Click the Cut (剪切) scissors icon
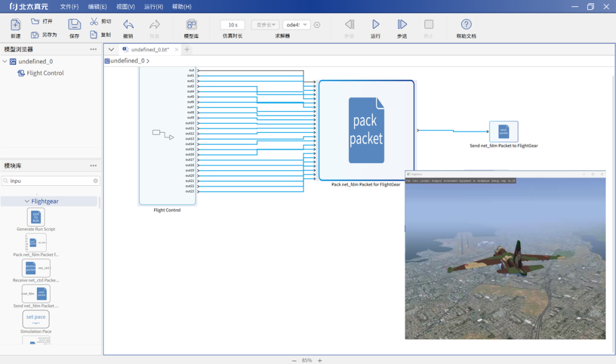This screenshot has width=616, height=364. point(94,21)
